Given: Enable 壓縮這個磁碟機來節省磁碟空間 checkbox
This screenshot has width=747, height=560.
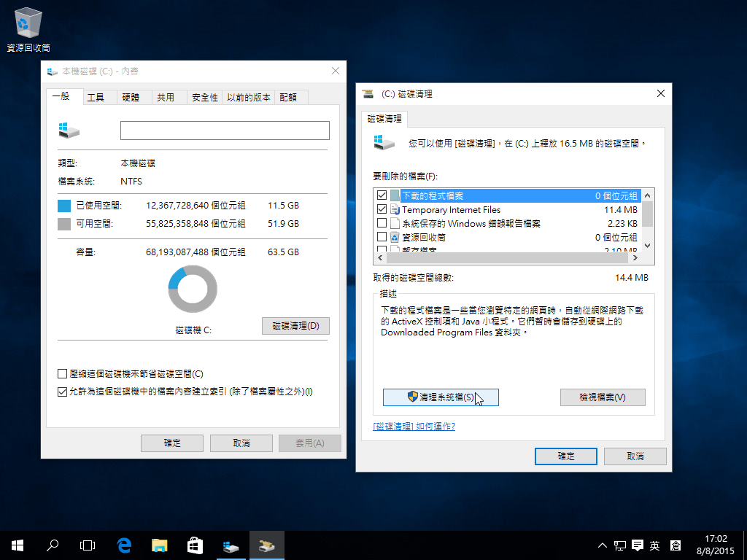Looking at the screenshot, I should click(x=62, y=374).
